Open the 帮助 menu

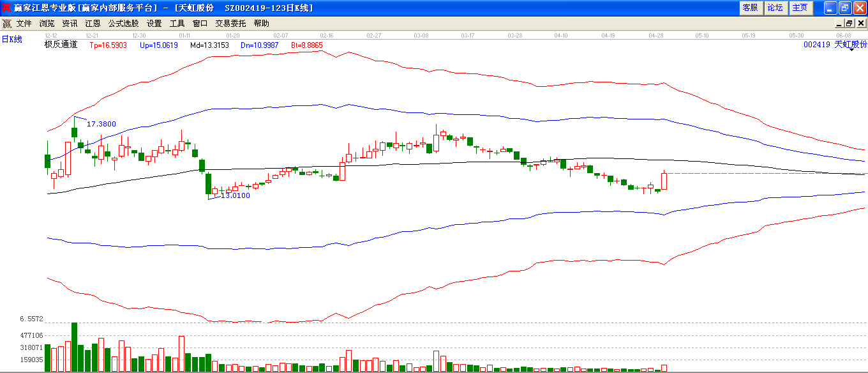[x=261, y=24]
